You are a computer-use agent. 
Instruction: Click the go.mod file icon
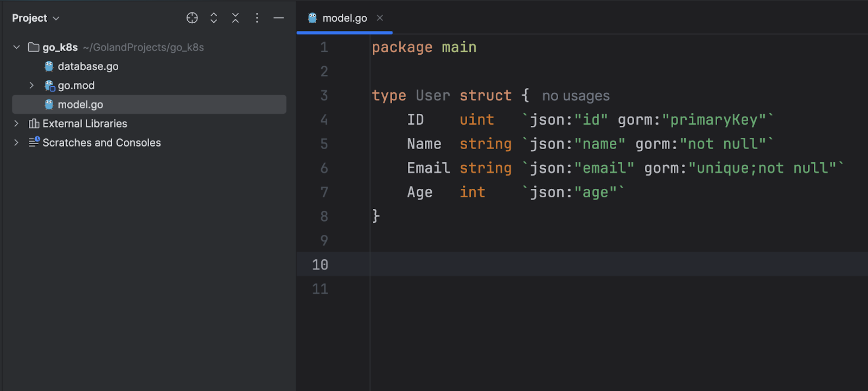point(49,86)
